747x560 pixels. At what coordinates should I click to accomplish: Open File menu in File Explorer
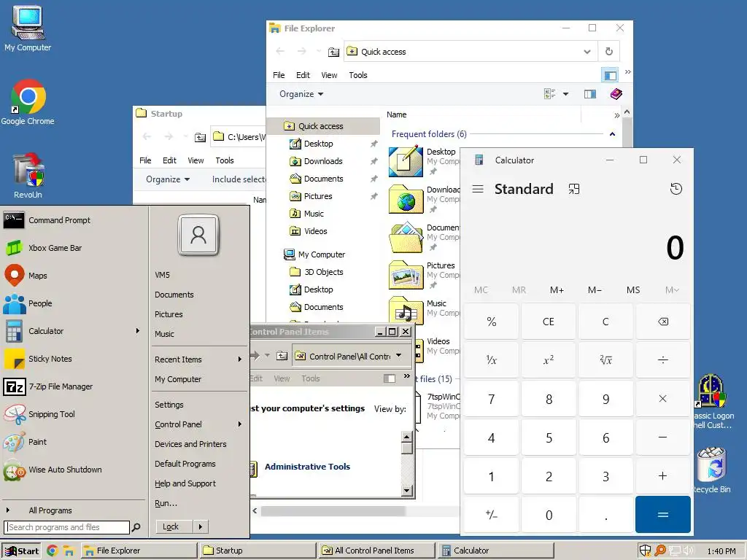279,75
